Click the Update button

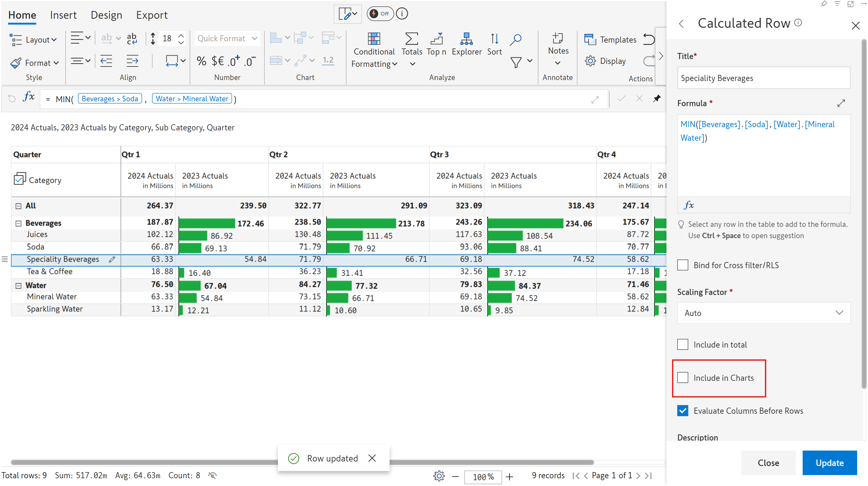coord(829,462)
